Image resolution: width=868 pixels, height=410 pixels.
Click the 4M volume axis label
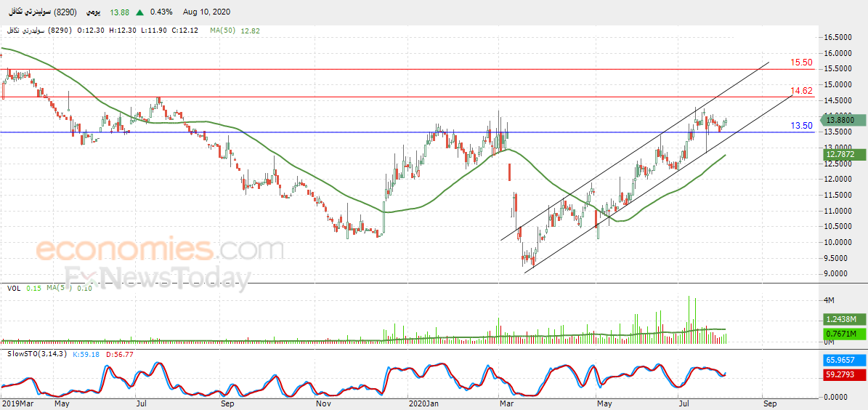tap(830, 300)
